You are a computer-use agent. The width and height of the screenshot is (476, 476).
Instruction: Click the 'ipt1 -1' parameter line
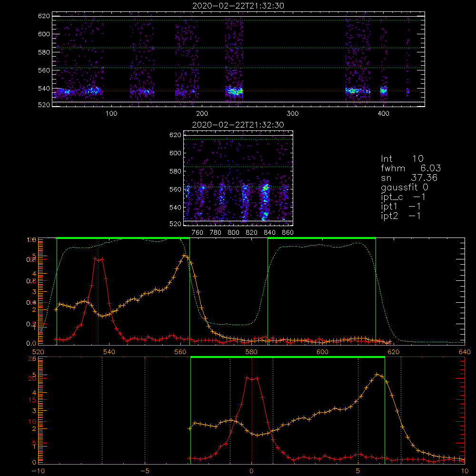pos(401,207)
